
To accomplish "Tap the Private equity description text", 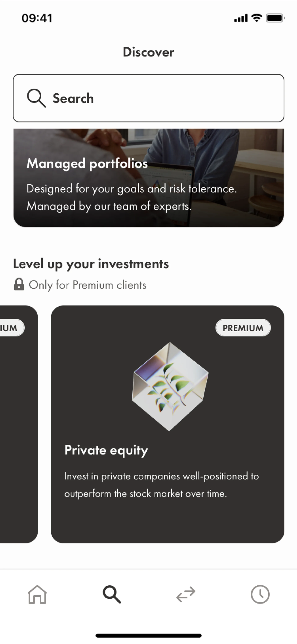I will (161, 485).
